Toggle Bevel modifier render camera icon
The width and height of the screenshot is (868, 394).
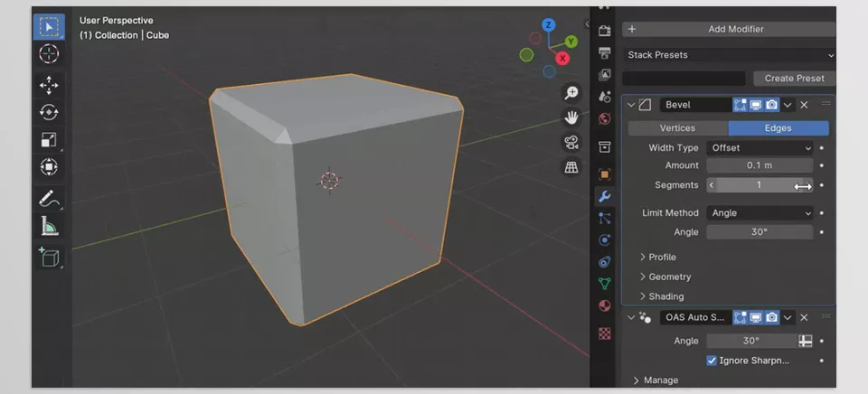point(771,105)
